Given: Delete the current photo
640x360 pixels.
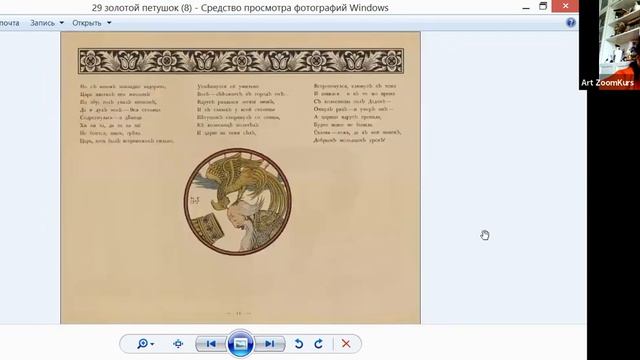Looking at the screenshot, I should [346, 344].
